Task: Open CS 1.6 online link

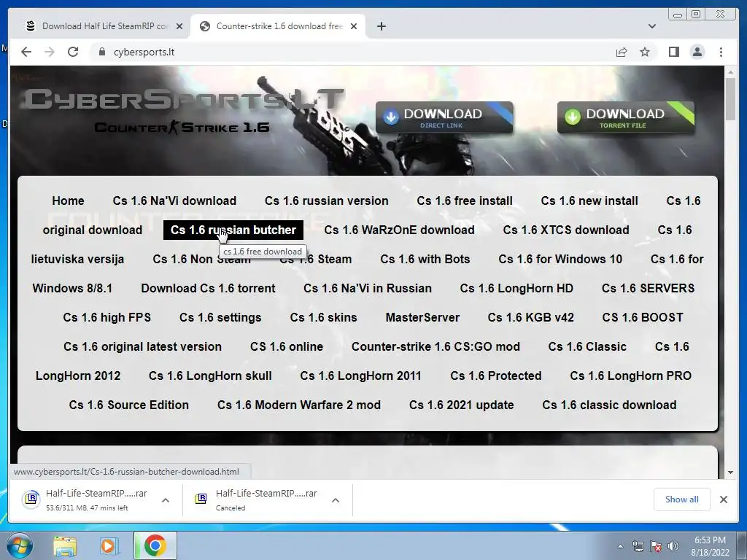Action: (x=286, y=346)
